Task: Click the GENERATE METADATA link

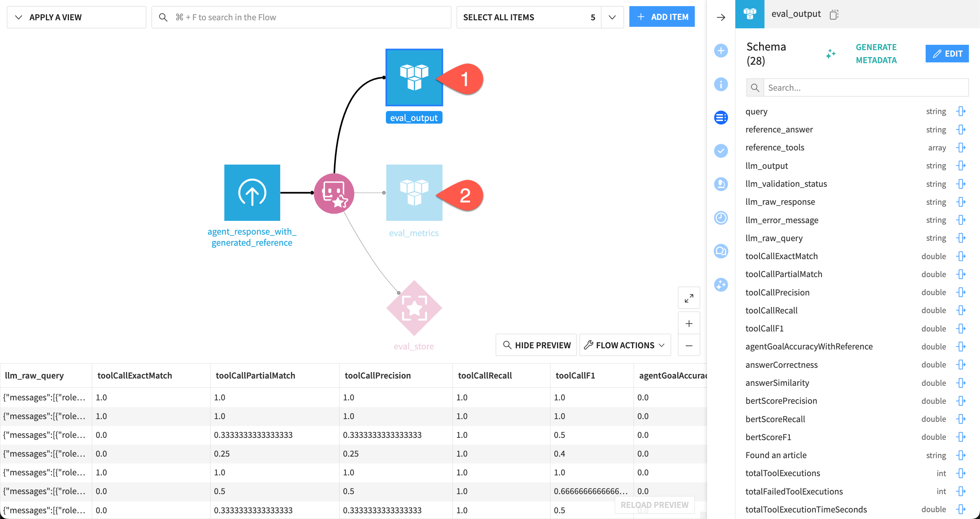Action: (876, 54)
